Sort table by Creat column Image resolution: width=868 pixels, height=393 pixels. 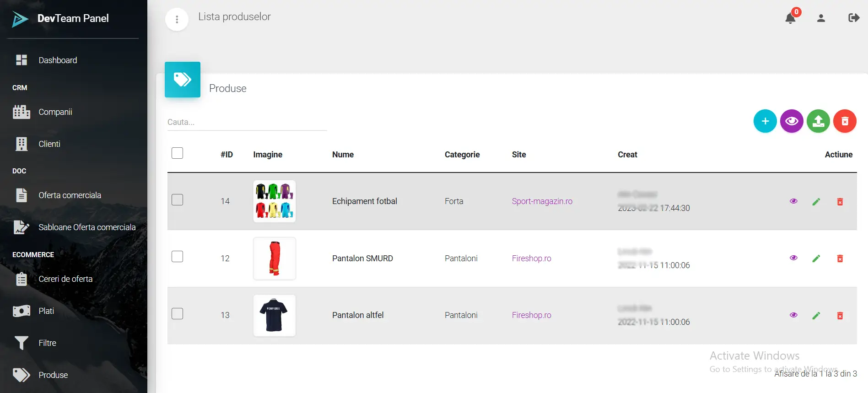pos(627,155)
